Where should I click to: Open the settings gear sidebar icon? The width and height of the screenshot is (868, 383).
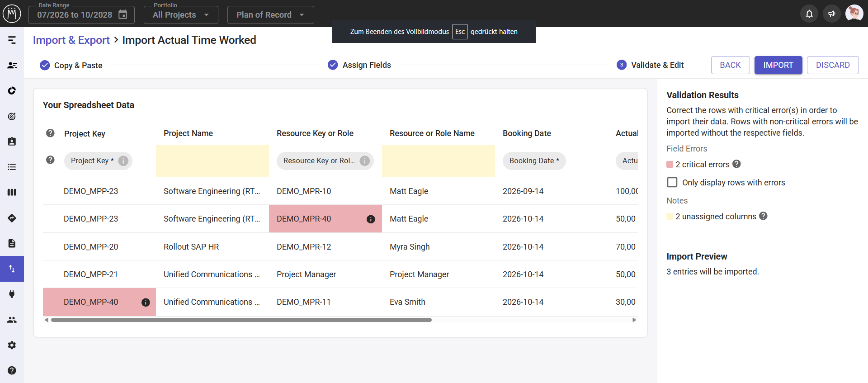pyautogui.click(x=12, y=345)
